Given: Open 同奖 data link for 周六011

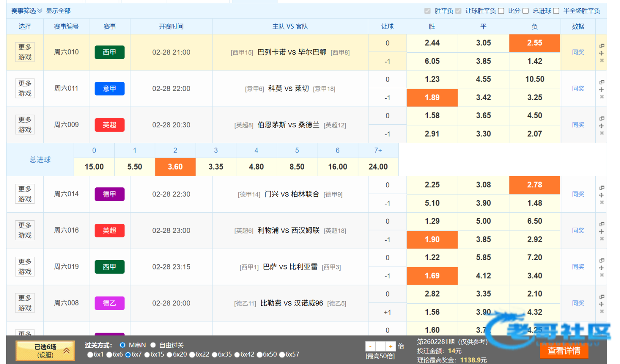Looking at the screenshot, I should (x=578, y=89).
